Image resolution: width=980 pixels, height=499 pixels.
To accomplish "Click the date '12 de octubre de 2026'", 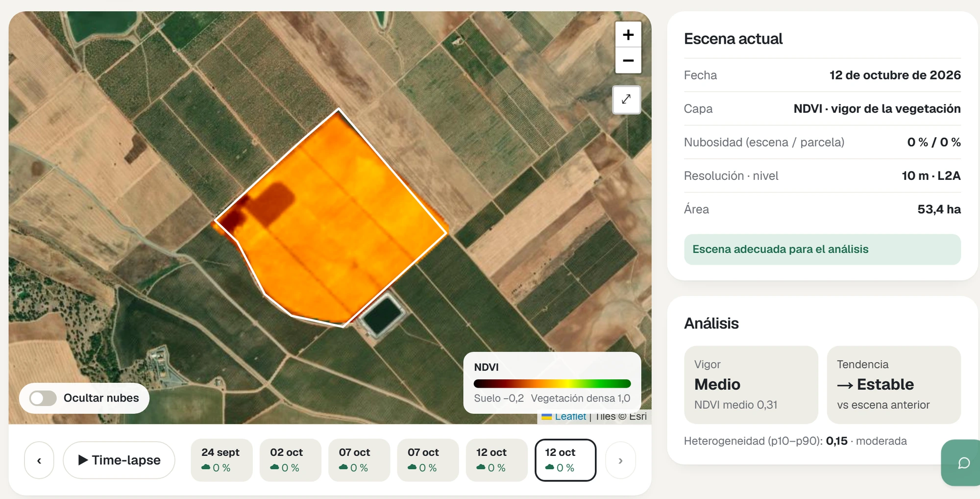I will (x=895, y=75).
